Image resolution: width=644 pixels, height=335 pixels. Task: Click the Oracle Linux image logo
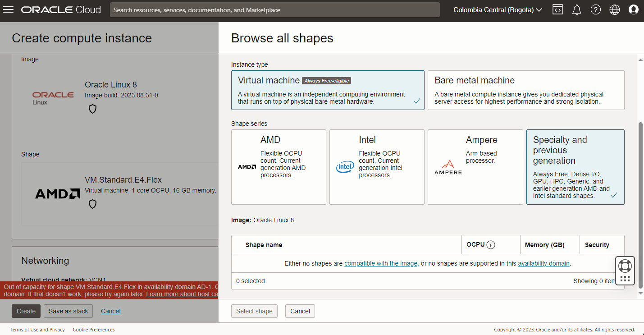(x=53, y=97)
